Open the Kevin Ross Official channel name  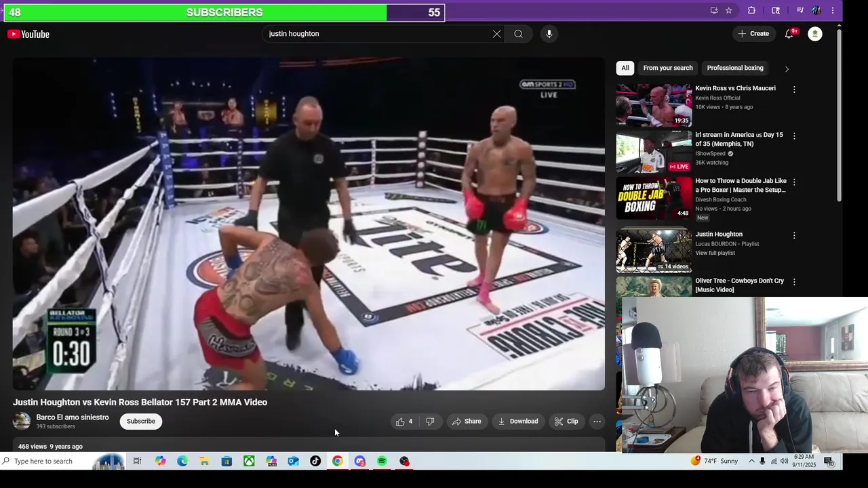point(717,98)
